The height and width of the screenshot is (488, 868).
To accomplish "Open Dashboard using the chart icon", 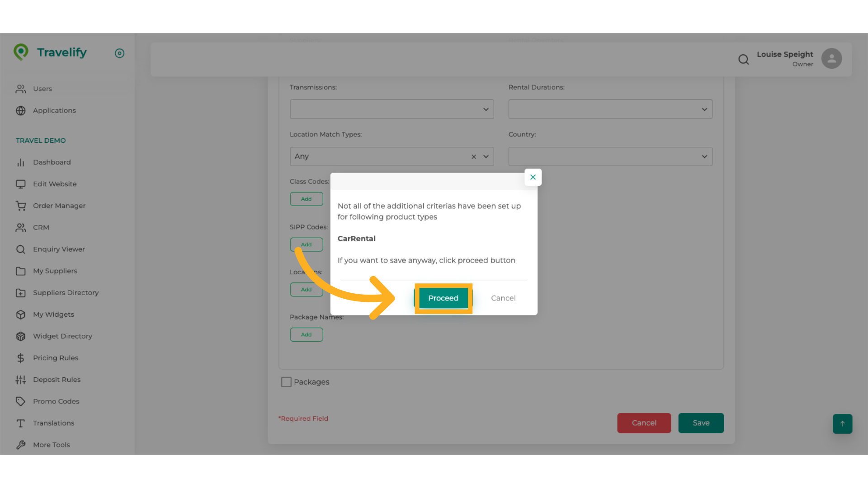I will pos(21,162).
